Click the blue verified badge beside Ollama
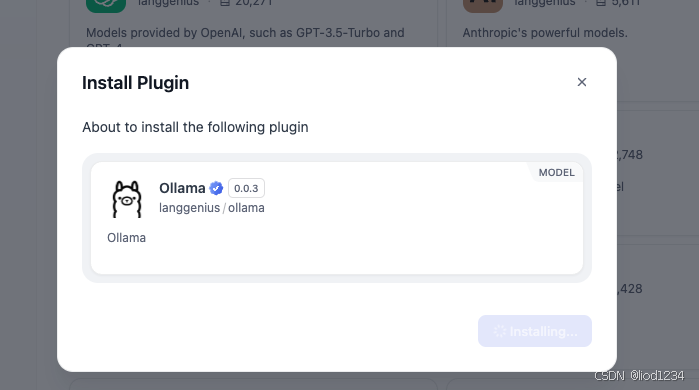 click(216, 189)
